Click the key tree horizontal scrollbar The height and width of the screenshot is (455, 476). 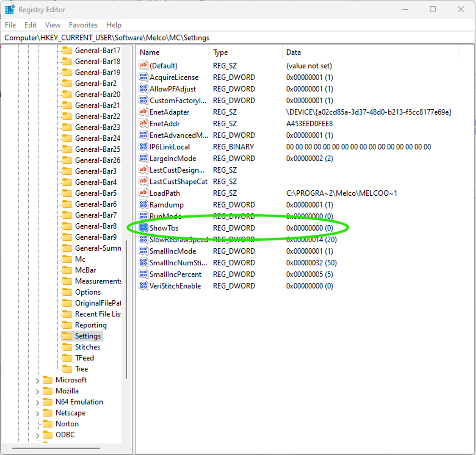coord(56,448)
